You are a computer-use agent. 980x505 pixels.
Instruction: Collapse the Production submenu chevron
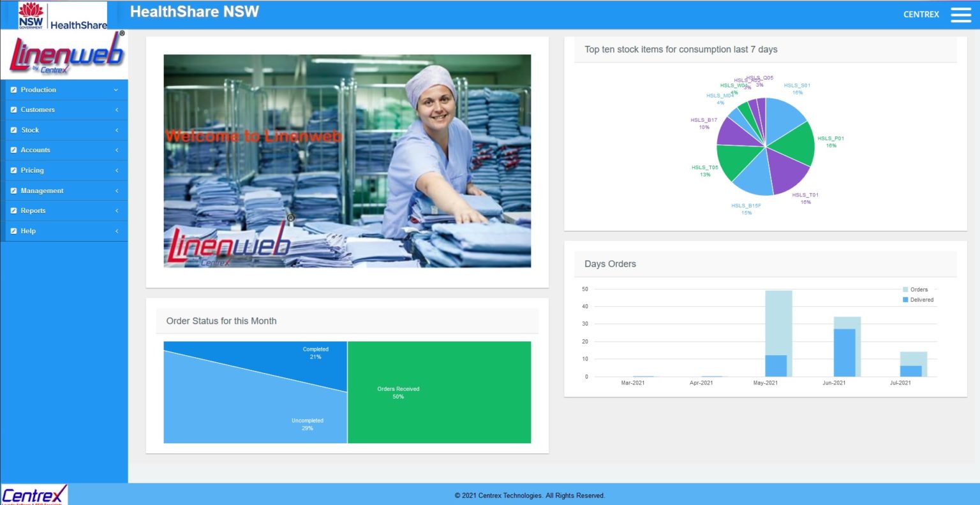(x=117, y=90)
